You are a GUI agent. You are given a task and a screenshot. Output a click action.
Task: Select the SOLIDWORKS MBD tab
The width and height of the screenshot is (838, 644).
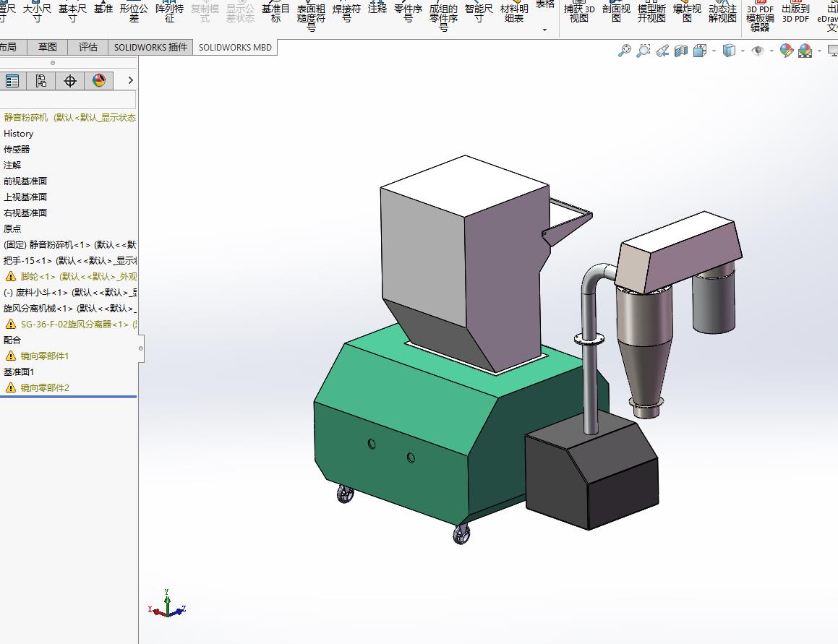235,47
